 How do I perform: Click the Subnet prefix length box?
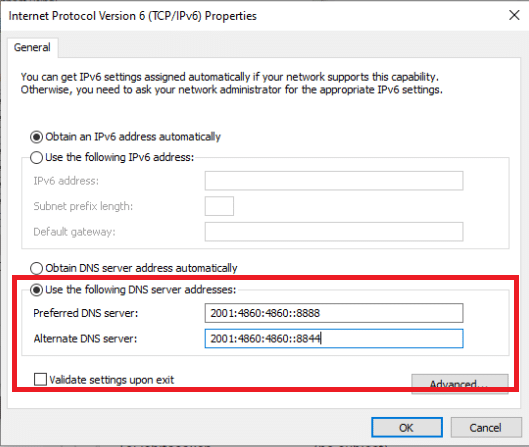click(x=219, y=206)
